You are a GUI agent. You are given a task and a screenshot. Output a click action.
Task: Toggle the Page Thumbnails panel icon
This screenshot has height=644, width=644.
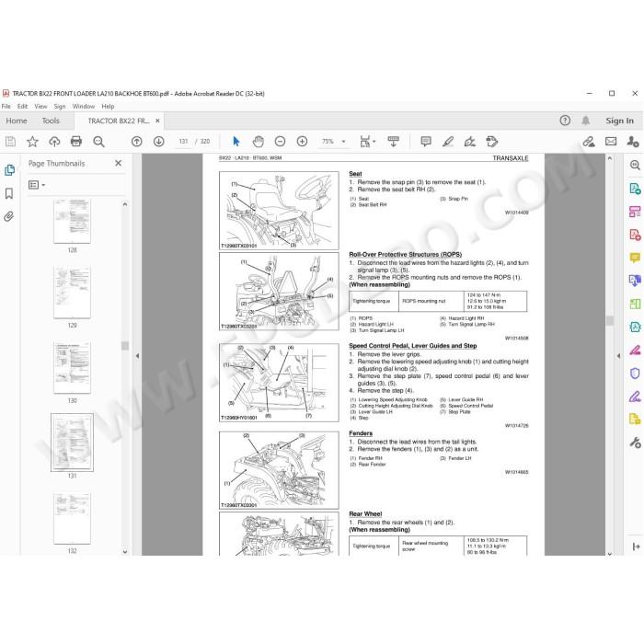pos(9,170)
